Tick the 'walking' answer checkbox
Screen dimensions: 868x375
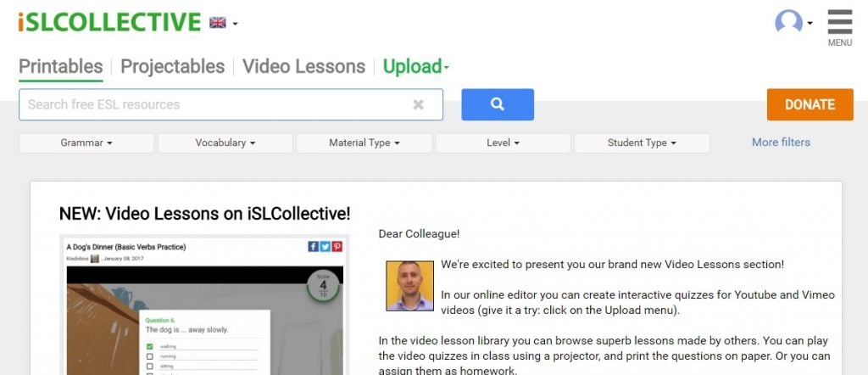(x=149, y=347)
